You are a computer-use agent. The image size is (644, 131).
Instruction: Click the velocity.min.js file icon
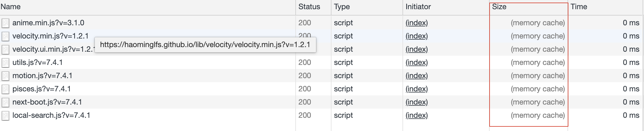click(x=5, y=36)
